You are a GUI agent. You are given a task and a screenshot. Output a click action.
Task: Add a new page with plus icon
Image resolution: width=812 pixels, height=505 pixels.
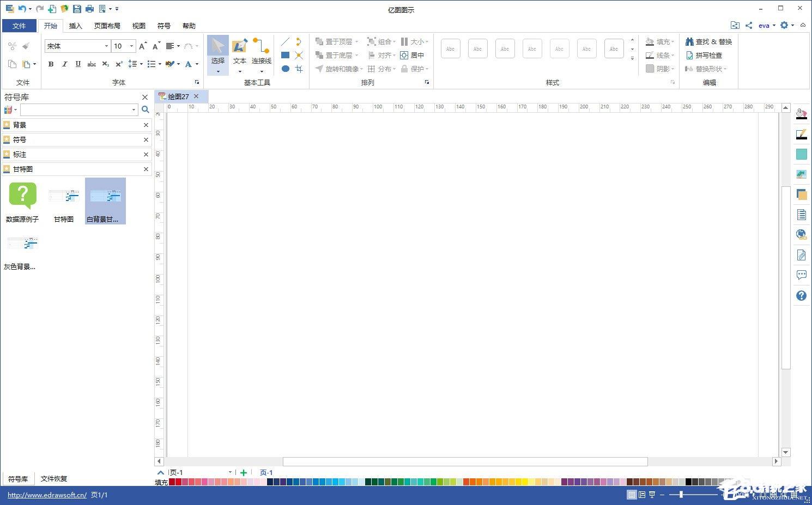pyautogui.click(x=244, y=472)
